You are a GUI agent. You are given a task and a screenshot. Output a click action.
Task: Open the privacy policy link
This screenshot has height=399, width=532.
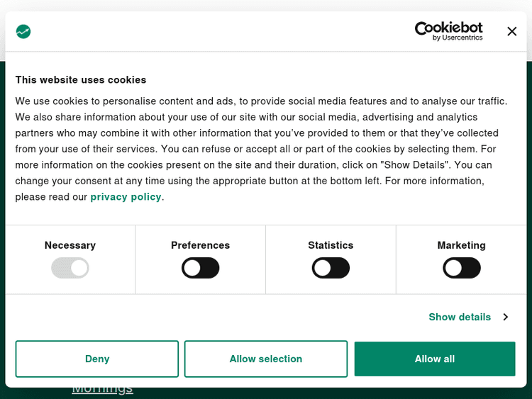pyautogui.click(x=126, y=196)
